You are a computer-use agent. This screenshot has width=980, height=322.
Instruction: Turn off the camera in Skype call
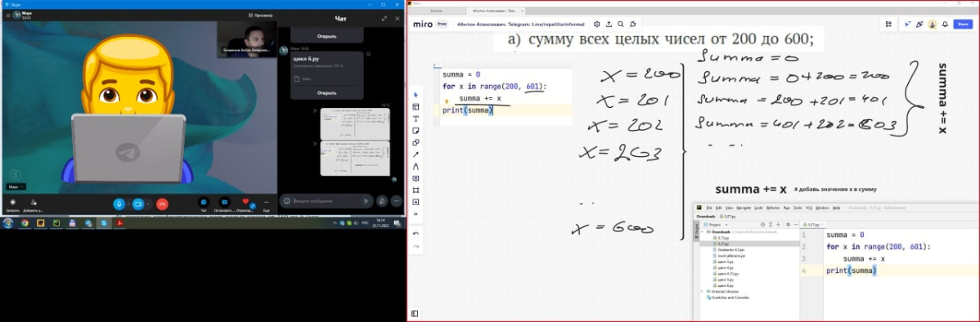pyautogui.click(x=138, y=203)
